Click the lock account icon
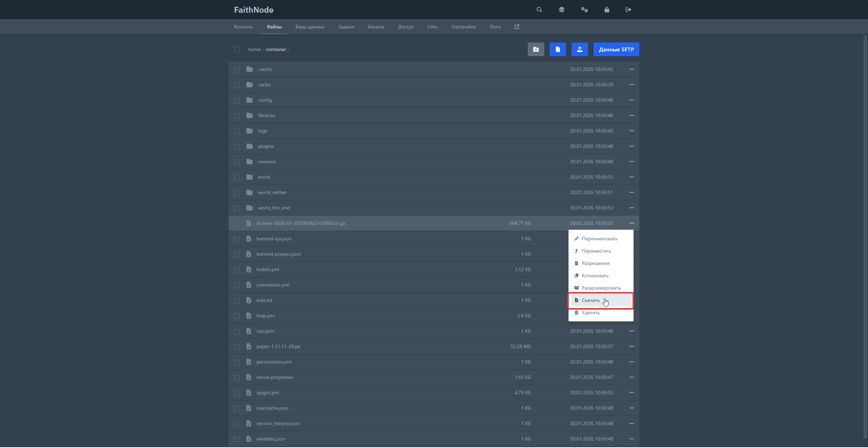Image resolution: width=868 pixels, height=447 pixels. (x=607, y=10)
